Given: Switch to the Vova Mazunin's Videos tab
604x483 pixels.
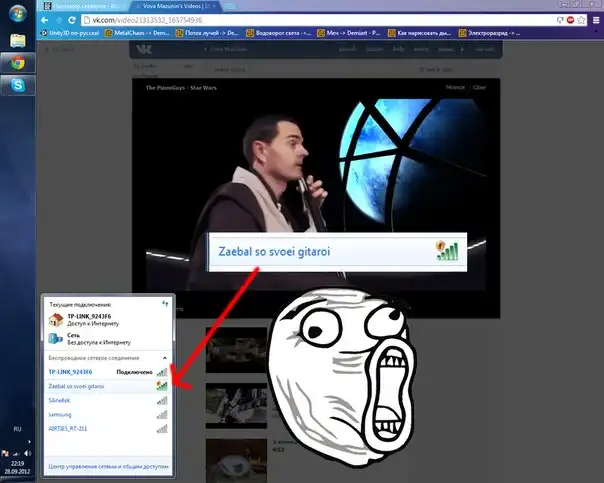Looking at the screenshot, I should 172,6.
